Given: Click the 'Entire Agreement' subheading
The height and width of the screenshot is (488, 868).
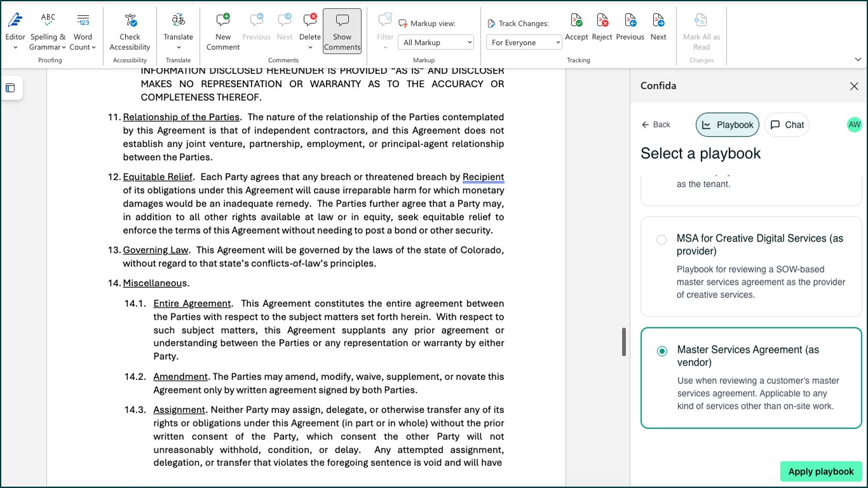Looking at the screenshot, I should [192, 303].
